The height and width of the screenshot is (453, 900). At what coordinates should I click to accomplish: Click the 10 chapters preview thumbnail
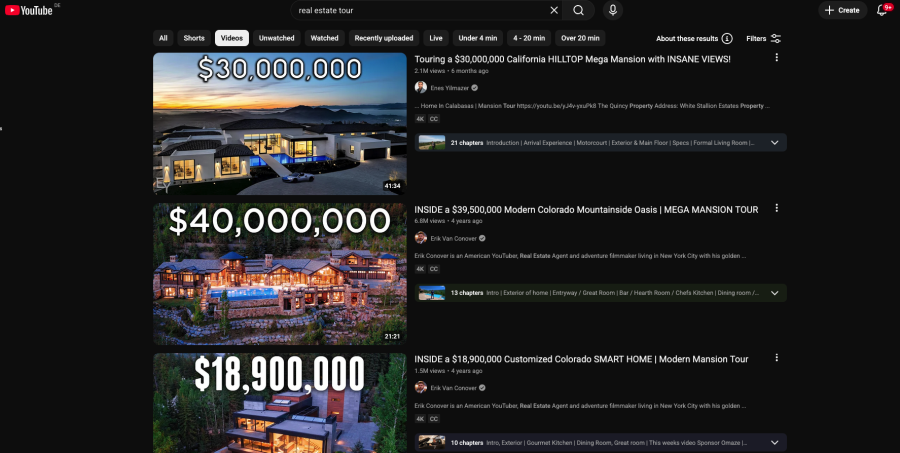click(432, 443)
